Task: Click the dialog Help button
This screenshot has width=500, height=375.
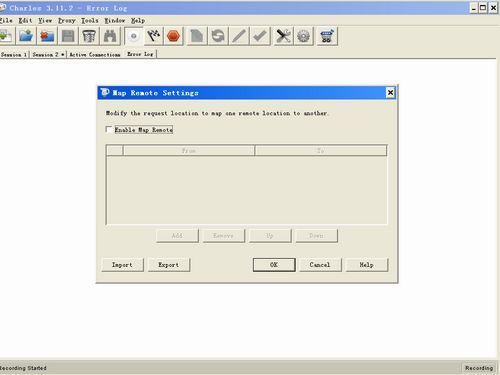Action: click(x=367, y=265)
